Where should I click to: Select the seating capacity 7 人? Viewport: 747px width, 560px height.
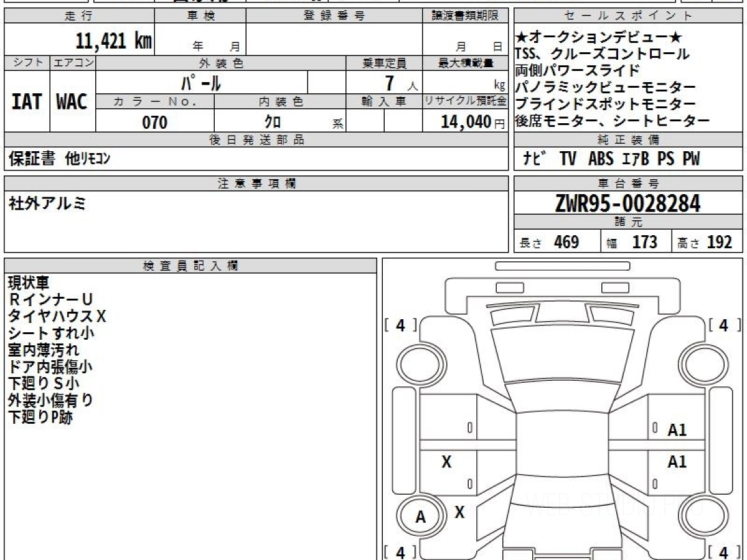click(x=401, y=83)
